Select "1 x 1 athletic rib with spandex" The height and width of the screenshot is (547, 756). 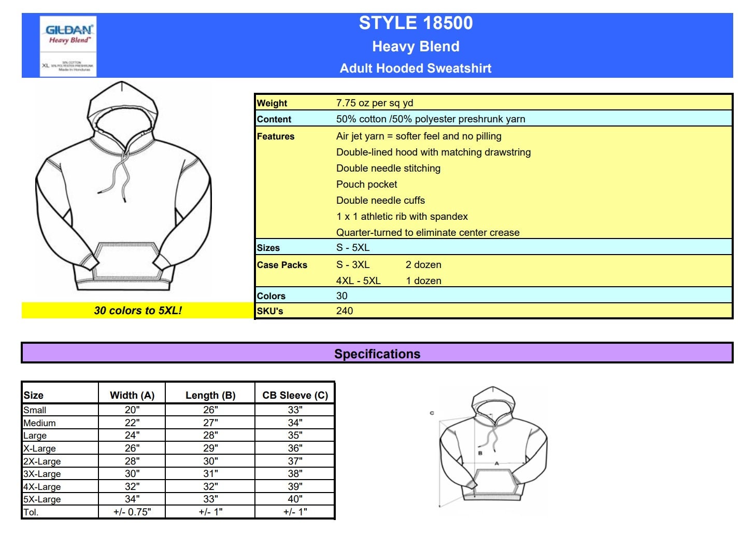(402, 216)
